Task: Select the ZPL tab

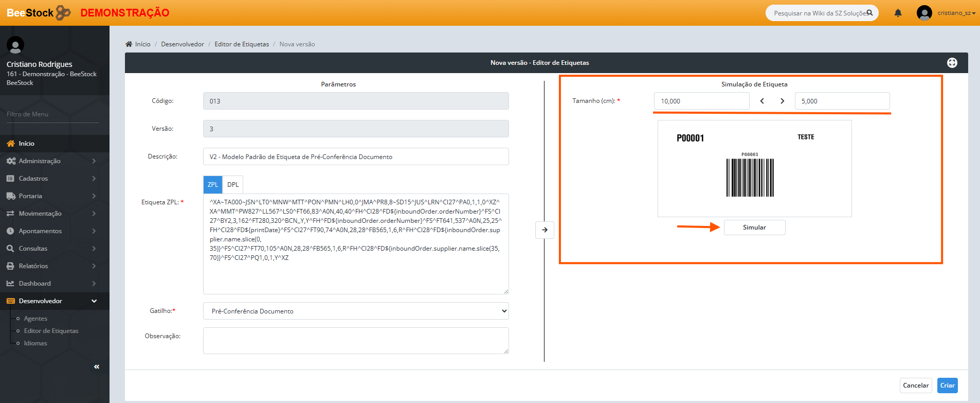Action: click(x=213, y=184)
